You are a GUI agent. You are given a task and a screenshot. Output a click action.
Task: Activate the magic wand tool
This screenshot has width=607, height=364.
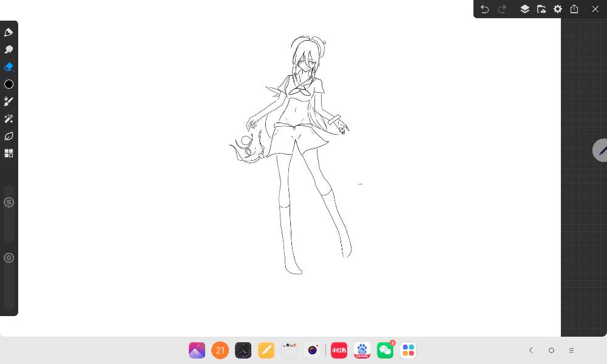click(x=8, y=119)
